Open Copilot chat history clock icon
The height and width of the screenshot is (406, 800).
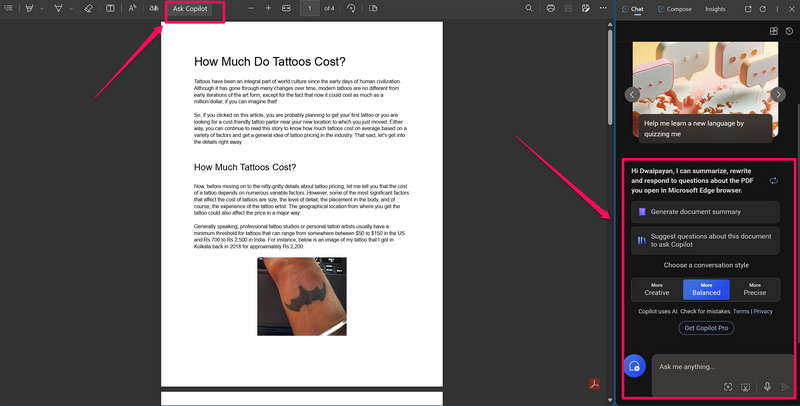tap(789, 31)
